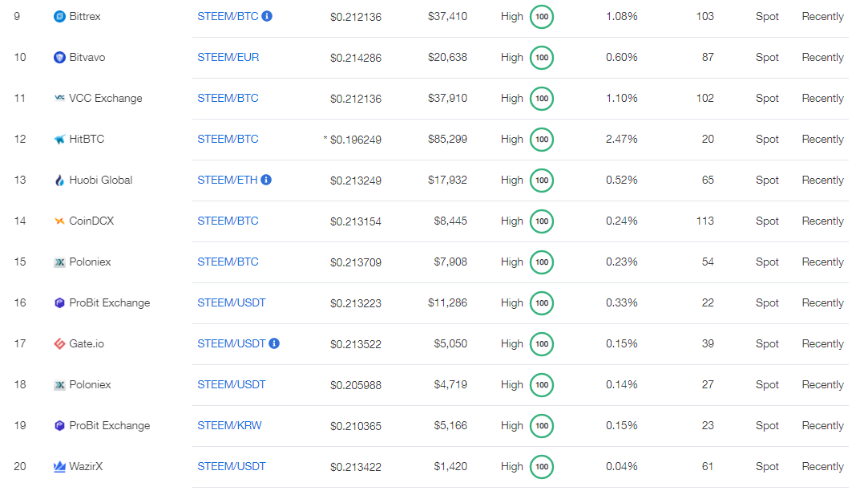Screen dimensions: 868x495
Task: Open the ProBit Exchange STEEM/KRW pair link
Action: (x=229, y=426)
